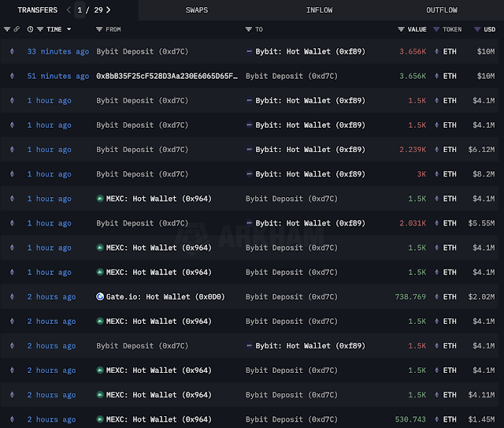The width and height of the screenshot is (504, 428).
Task: Click Ethereum icon on 33 minutes ago row
Action: click(13, 51)
